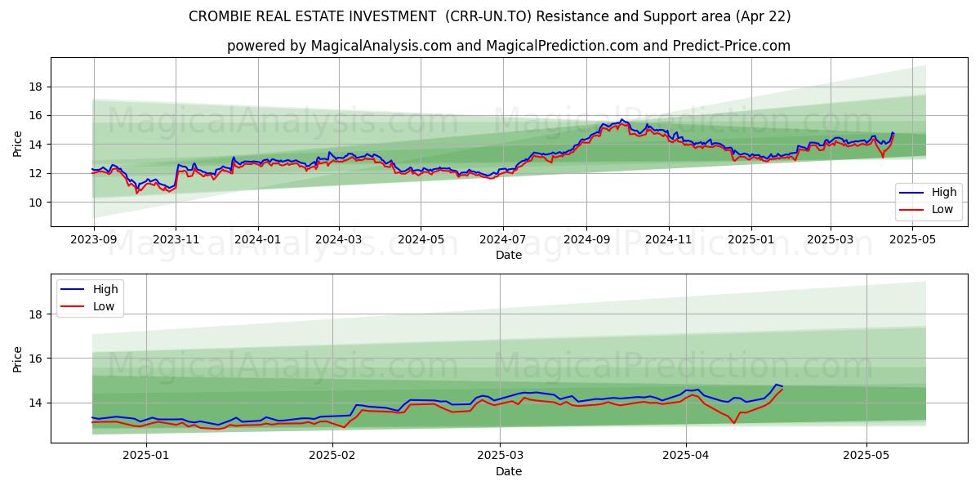Click the 2024-11 tick label on the top chart
980x490 pixels.
click(669, 240)
